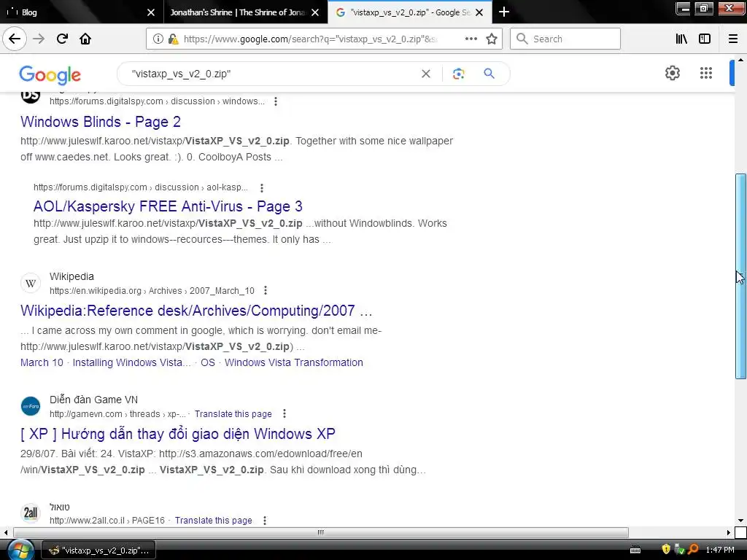This screenshot has height=560, width=747.
Task: Click the taskbar clock 1:47 PM
Action: 720,550
